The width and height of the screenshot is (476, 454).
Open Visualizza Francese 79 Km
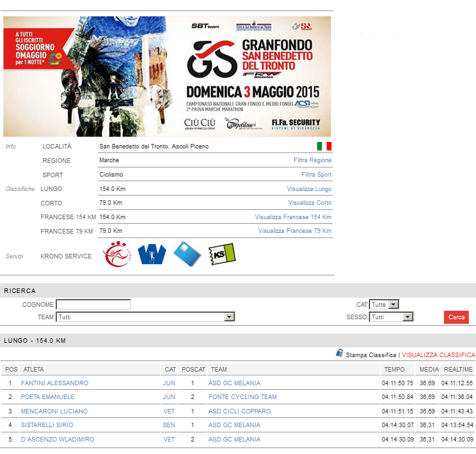point(295,231)
